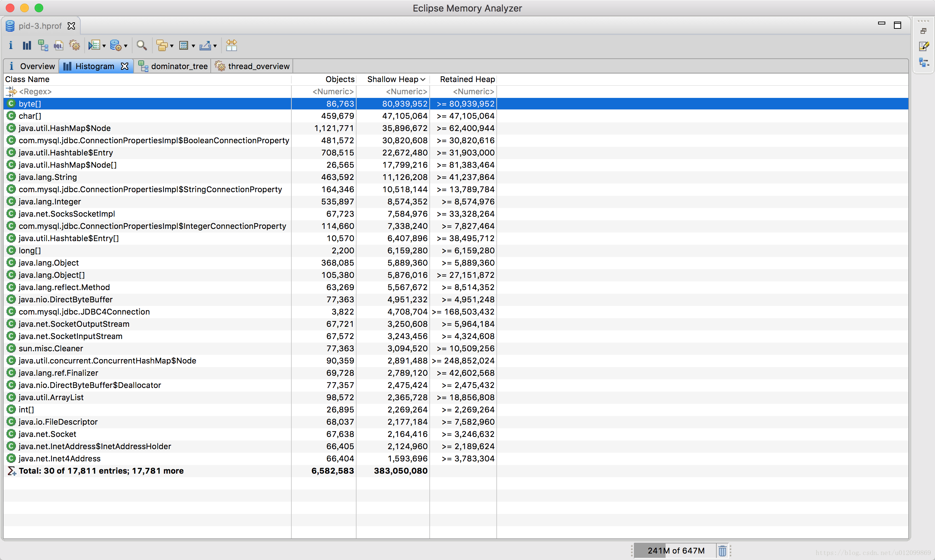Open the calculate retained size dropdown arrow
935x560 pixels.
point(193,46)
